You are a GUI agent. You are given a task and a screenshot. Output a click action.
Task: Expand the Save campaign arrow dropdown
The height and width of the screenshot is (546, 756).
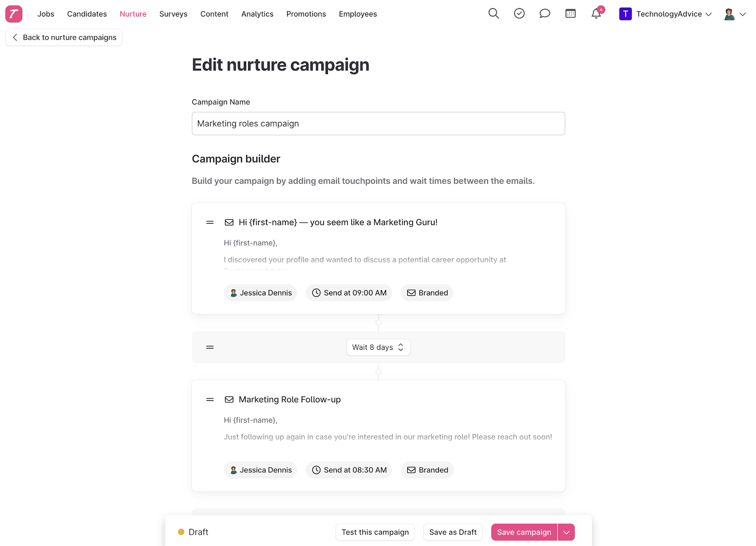coord(566,532)
